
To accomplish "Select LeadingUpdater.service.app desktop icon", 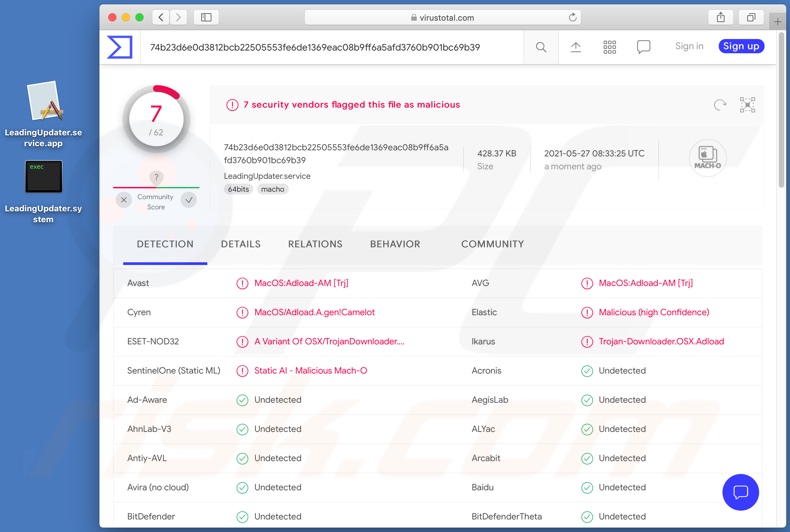I will [x=43, y=115].
